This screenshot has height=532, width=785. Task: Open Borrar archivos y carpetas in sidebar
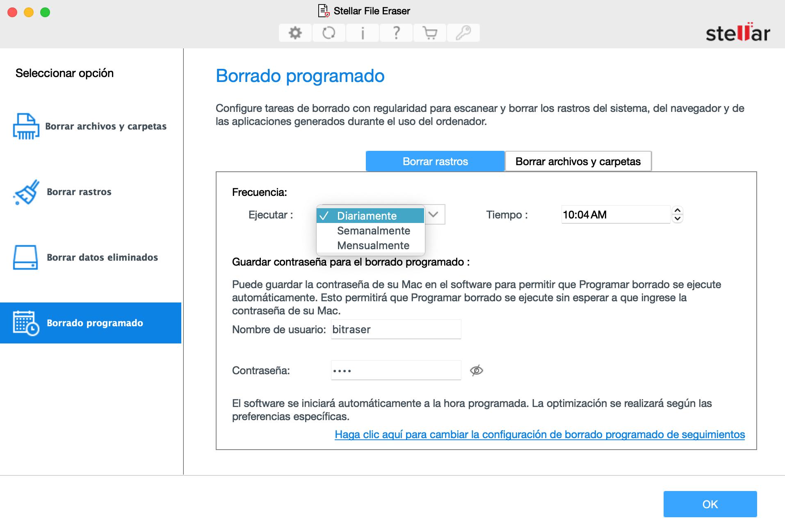(x=91, y=126)
